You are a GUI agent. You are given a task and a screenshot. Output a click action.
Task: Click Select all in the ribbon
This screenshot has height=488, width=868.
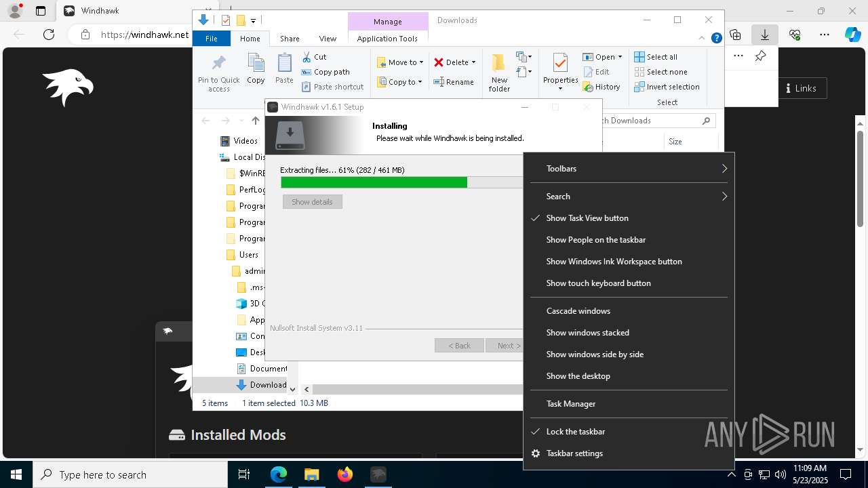(x=656, y=57)
